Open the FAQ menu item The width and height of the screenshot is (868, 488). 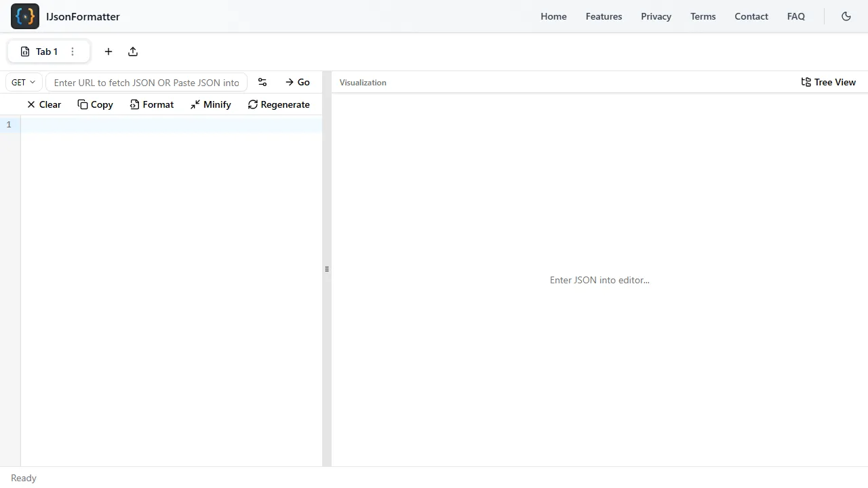[x=795, y=16]
